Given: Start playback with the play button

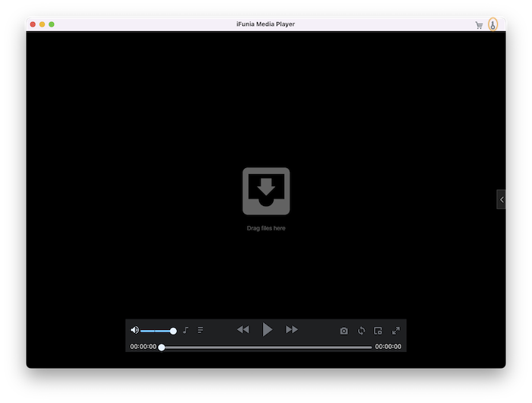Looking at the screenshot, I should 268,329.
